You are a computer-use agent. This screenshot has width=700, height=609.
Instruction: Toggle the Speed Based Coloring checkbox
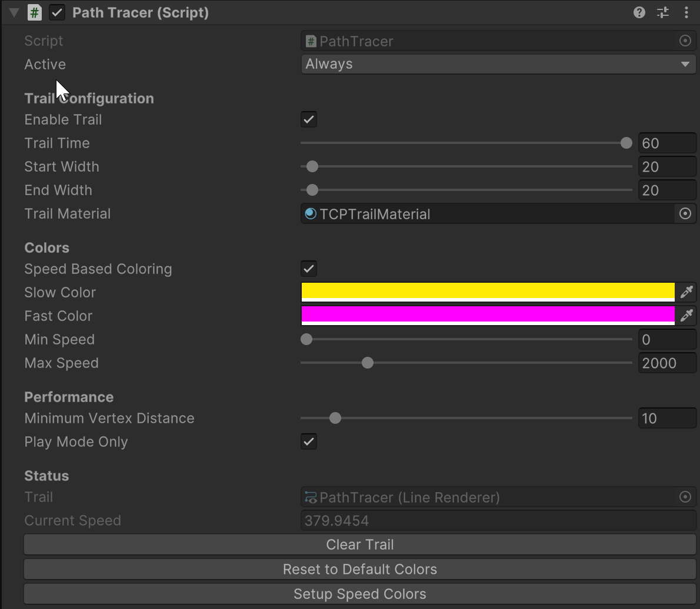click(309, 269)
